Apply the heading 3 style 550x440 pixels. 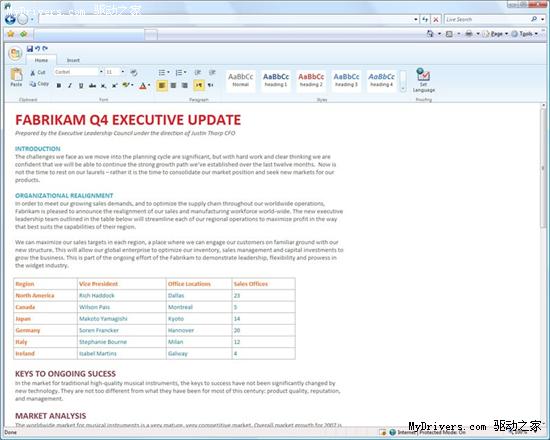tap(346, 81)
